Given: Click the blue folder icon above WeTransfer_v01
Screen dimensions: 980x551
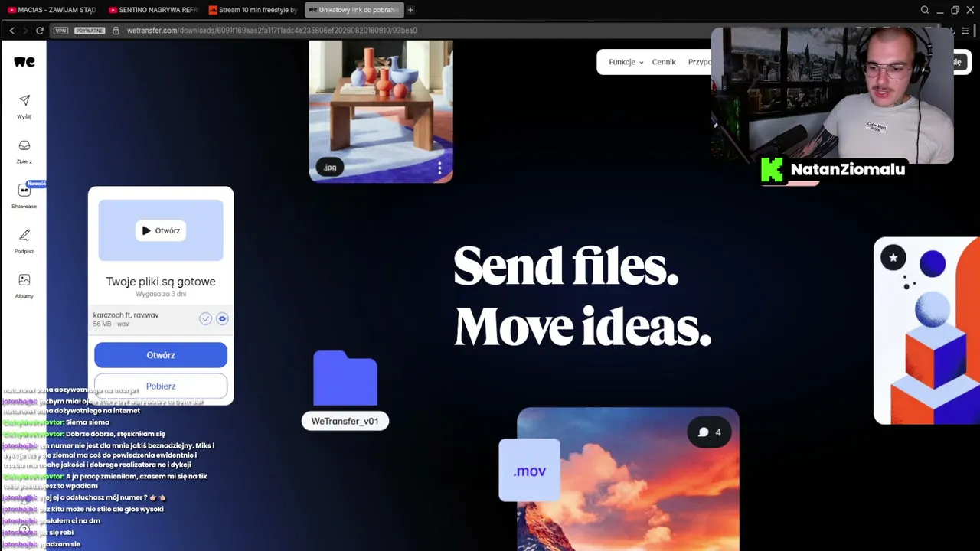Looking at the screenshot, I should point(345,379).
